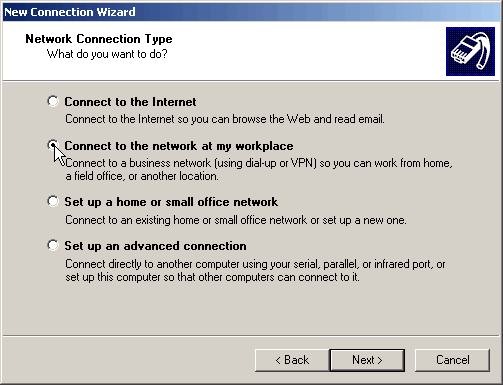This screenshot has width=503, height=385.
Task: Click bold 'Connect to the network at my workplace' label
Action: coord(179,146)
